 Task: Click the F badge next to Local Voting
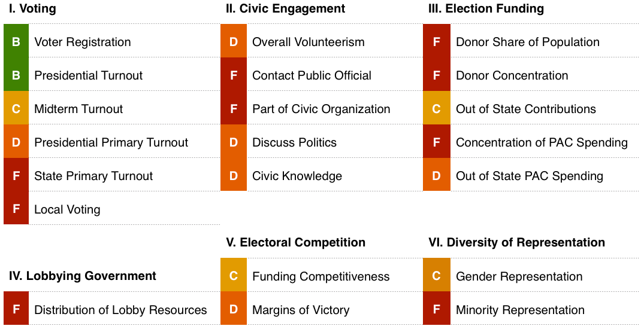[16, 209]
